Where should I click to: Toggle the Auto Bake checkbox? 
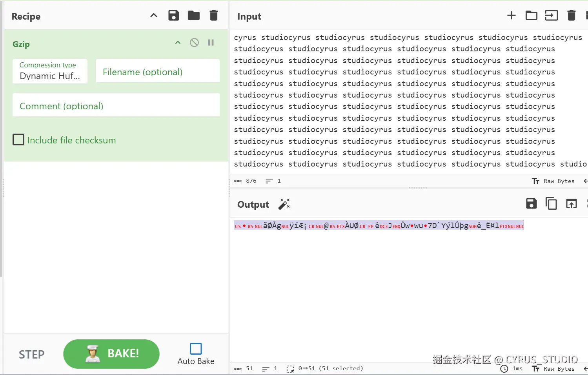(196, 349)
